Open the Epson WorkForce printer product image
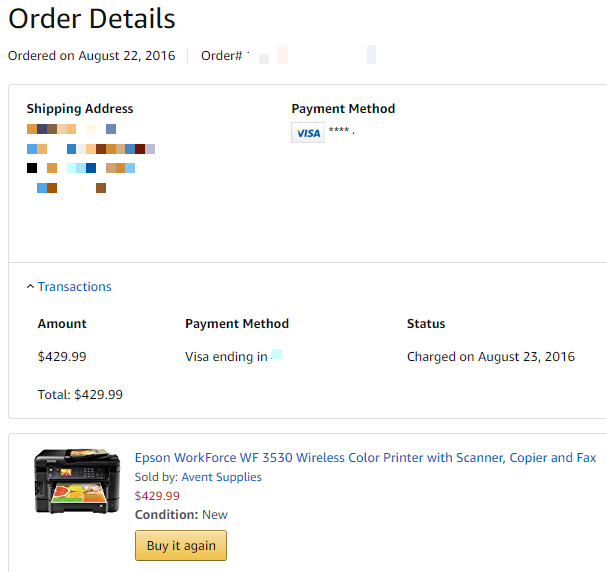The height and width of the screenshot is (572, 607). [x=77, y=481]
